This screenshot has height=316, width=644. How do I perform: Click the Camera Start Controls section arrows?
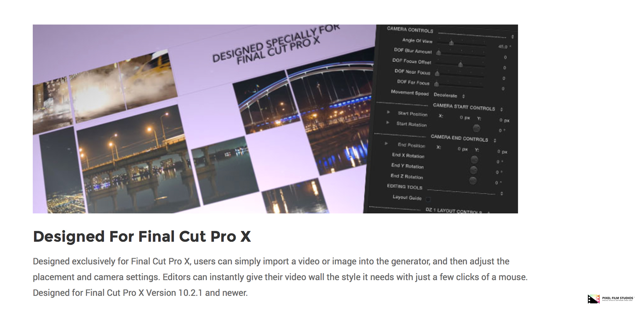(x=501, y=109)
